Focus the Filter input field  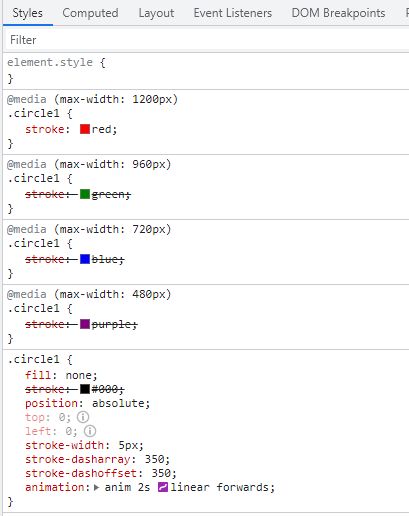click(x=207, y=40)
